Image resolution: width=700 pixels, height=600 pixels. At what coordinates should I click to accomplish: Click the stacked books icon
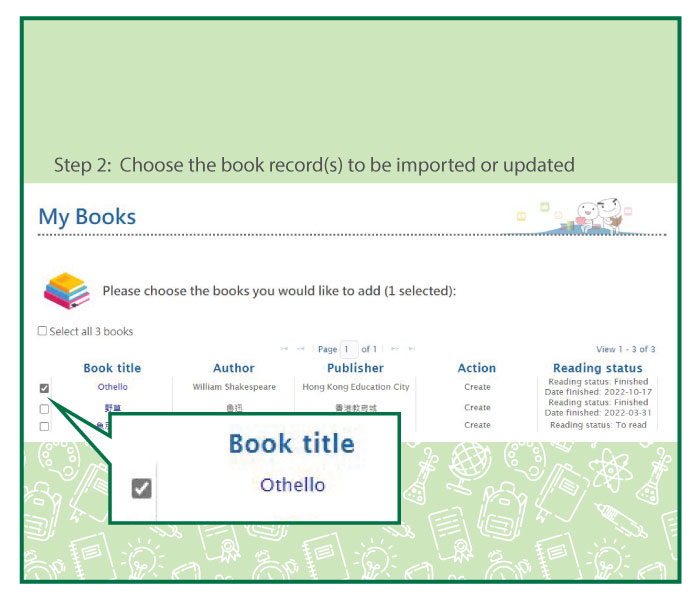click(x=67, y=290)
